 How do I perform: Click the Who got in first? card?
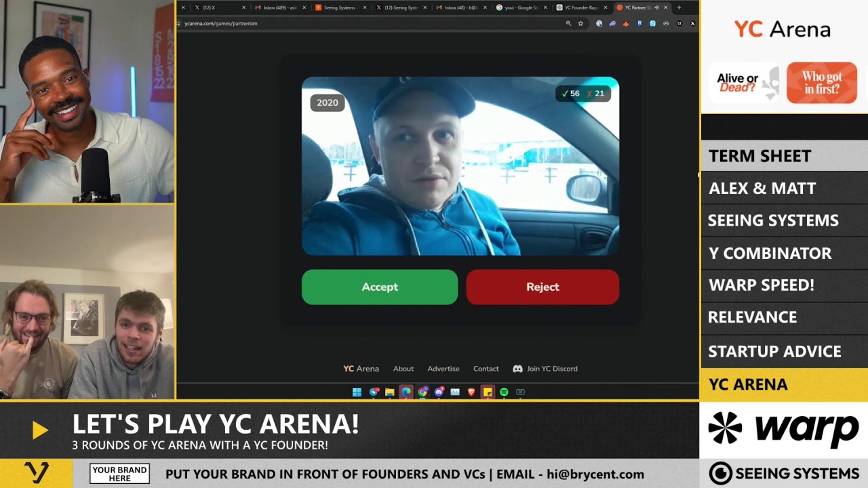click(822, 83)
